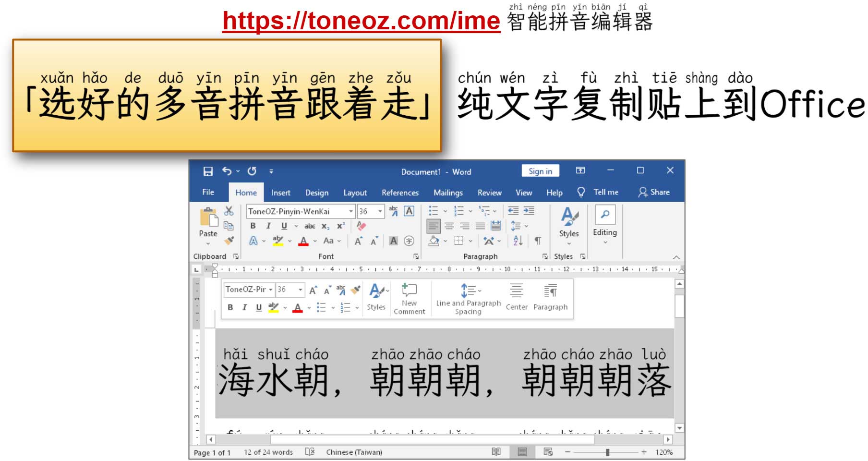Click the Sign in button

(x=540, y=171)
